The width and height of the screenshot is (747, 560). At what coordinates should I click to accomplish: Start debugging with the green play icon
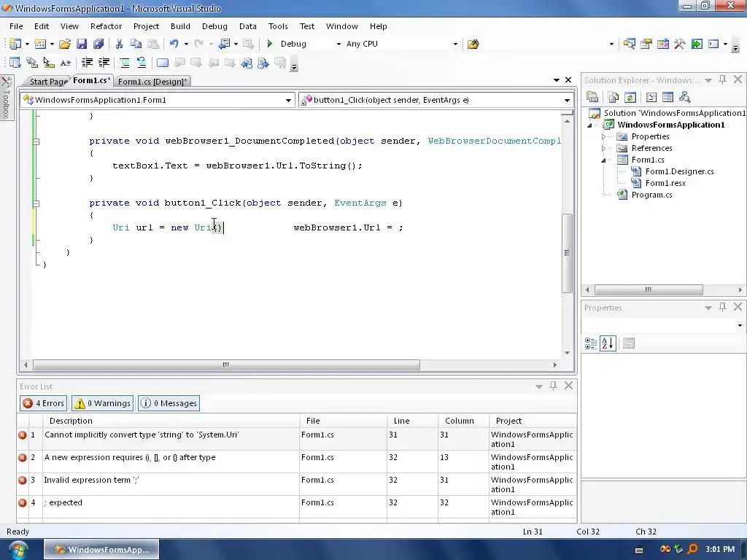[x=270, y=44]
